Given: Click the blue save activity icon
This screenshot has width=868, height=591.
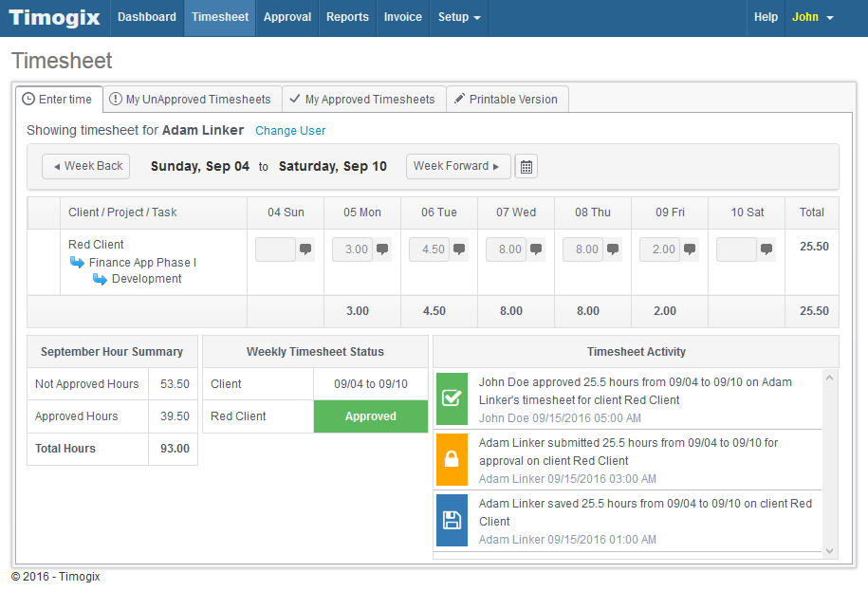Looking at the screenshot, I should point(452,520).
